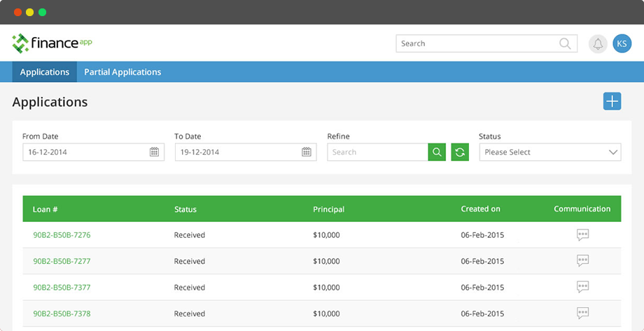Click $10,000 principal in row 90B2-B50B-7377

(326, 288)
